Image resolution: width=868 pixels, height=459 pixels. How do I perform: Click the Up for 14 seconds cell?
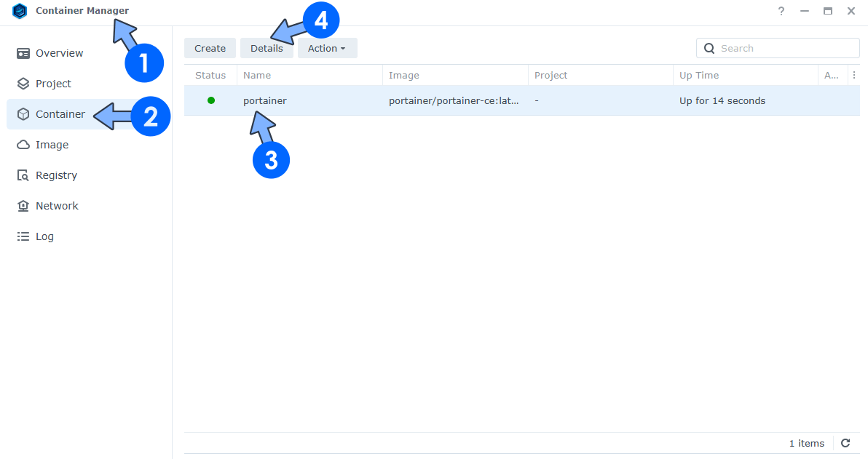(722, 100)
